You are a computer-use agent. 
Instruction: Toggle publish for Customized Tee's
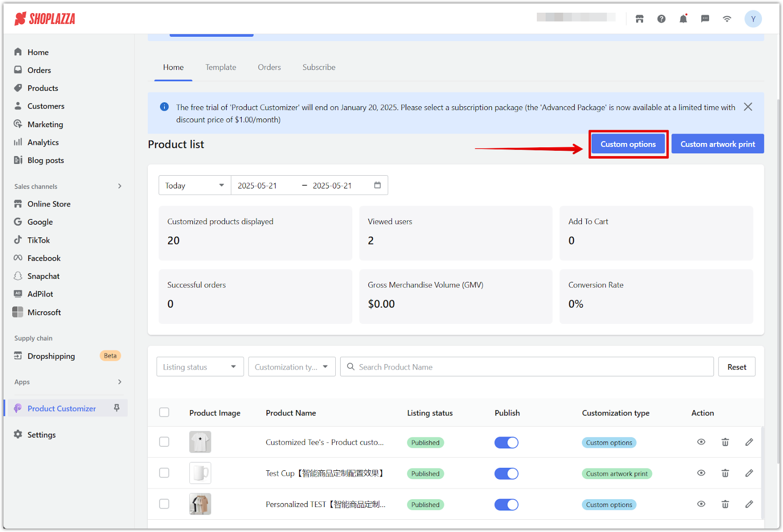506,442
